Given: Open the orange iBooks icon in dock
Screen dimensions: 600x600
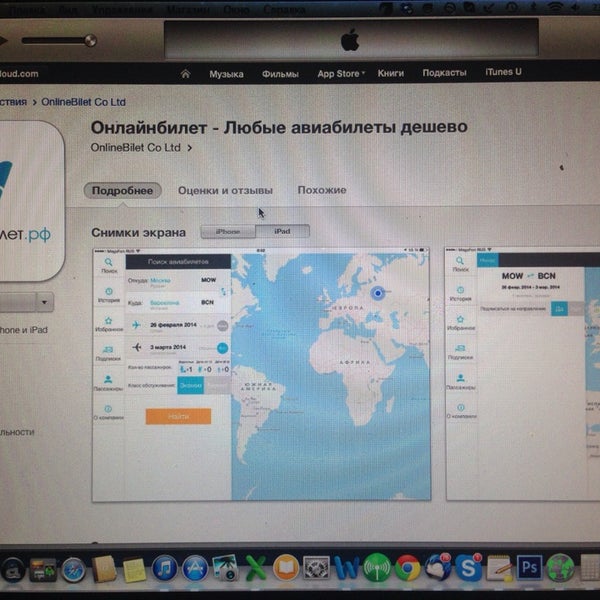Looking at the screenshot, I should (x=285, y=568).
